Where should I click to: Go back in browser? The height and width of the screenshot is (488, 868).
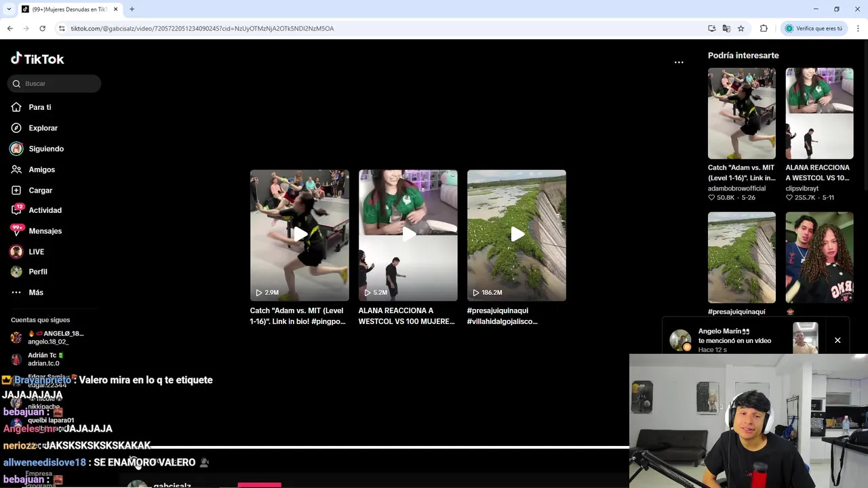(9, 28)
